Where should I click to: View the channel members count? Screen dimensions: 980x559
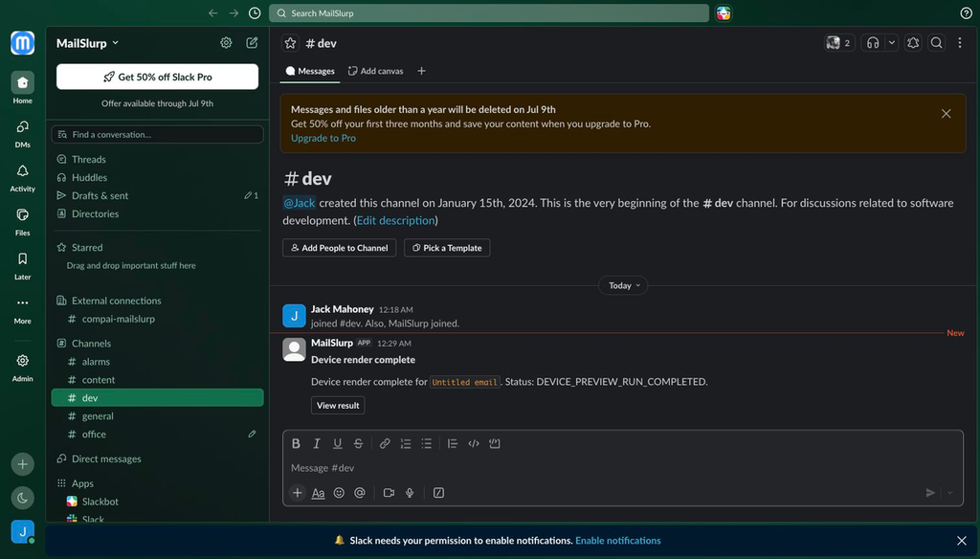click(x=838, y=42)
